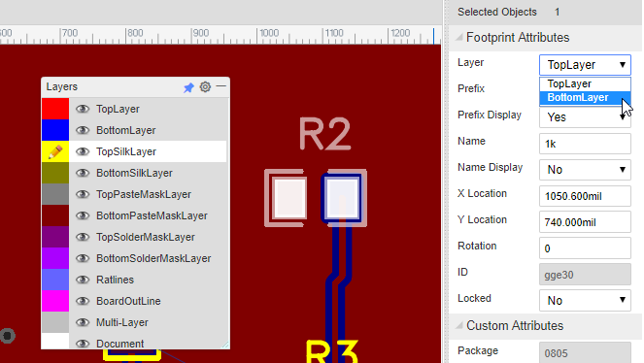Pin the Layers panel with pushpin icon
644x363 pixels.
[x=188, y=87]
